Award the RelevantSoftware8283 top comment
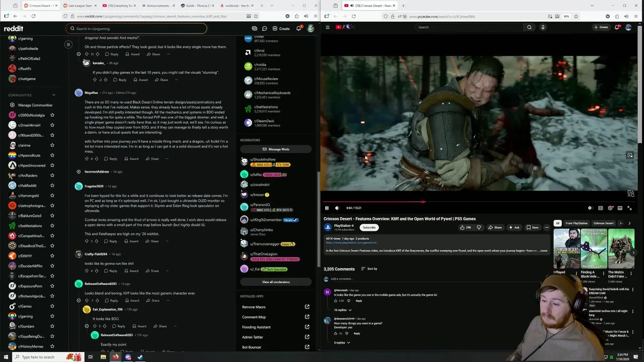644x362 pixels. pyautogui.click(x=132, y=301)
